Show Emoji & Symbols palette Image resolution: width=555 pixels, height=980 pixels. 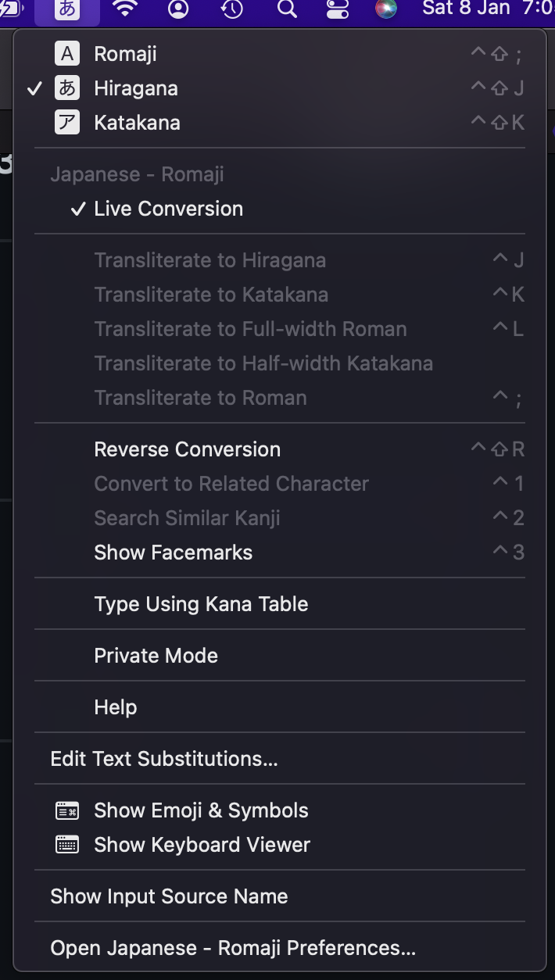(x=280, y=810)
